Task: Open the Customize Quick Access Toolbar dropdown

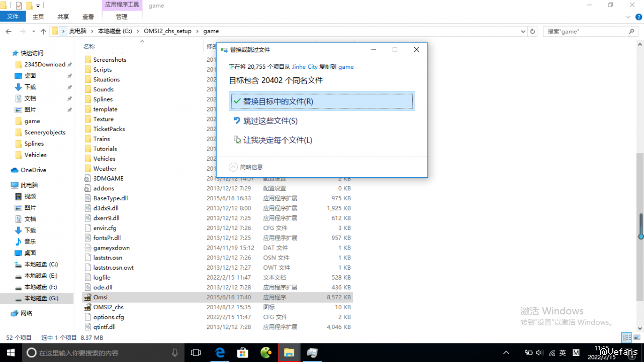Action: (38, 6)
